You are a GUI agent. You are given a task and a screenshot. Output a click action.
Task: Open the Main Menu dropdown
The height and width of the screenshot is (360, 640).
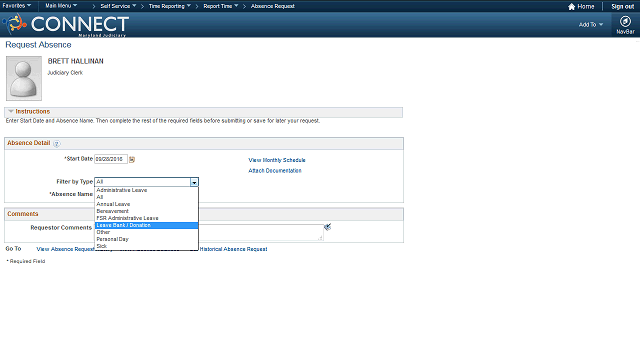(61, 6)
